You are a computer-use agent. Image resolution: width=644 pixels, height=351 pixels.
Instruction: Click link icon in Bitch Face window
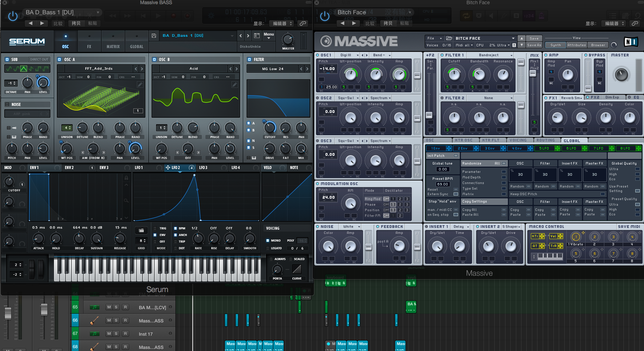click(635, 23)
